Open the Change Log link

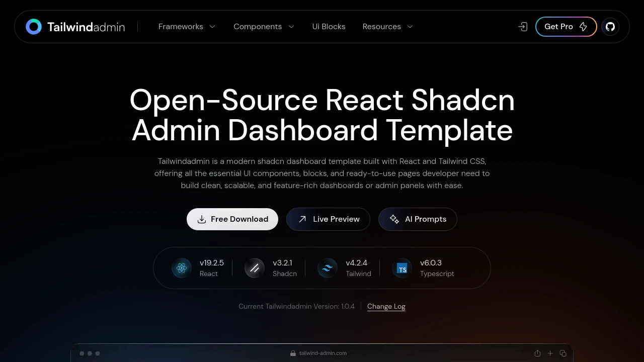[x=386, y=306]
